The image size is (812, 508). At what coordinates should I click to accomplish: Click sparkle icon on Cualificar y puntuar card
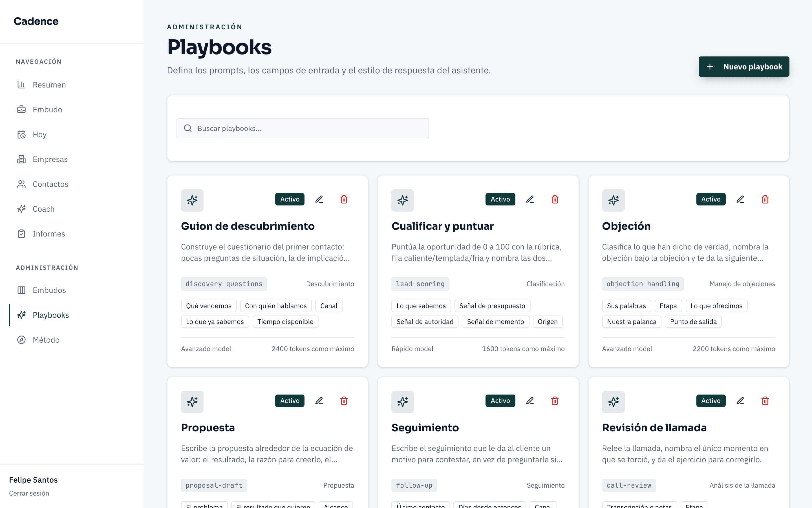tap(403, 200)
